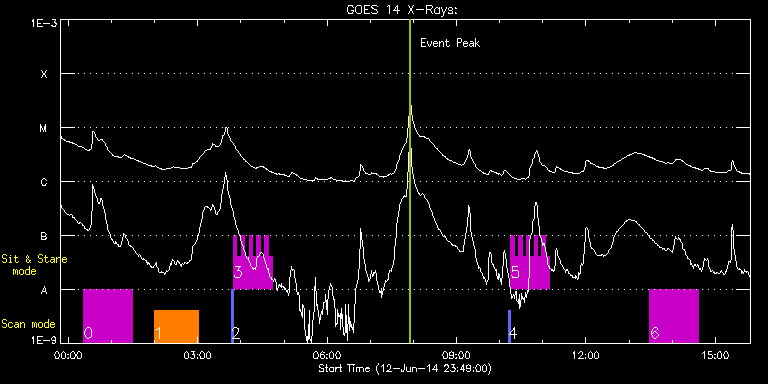Click the magenta observation block 0

(108, 316)
